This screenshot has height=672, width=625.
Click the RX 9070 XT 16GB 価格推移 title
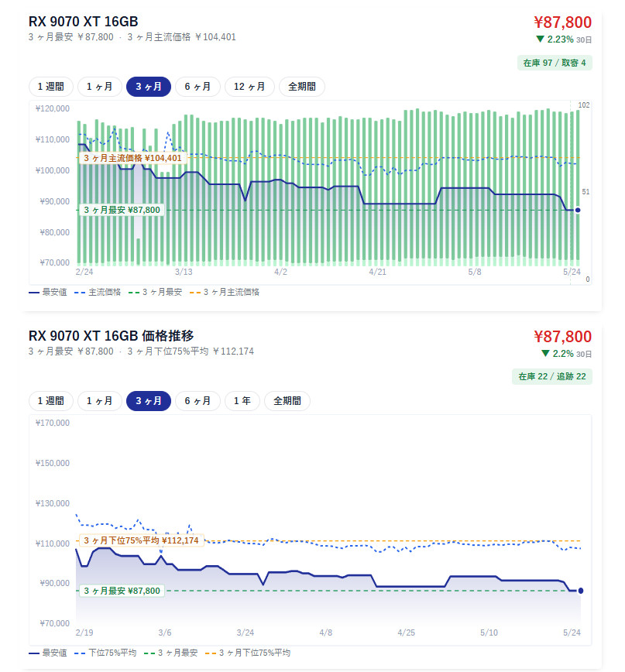[111, 336]
